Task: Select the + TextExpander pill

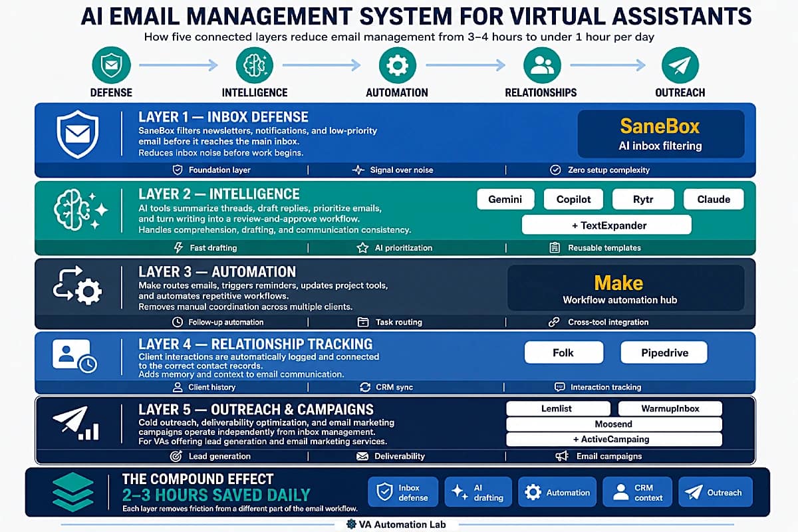Action: point(606,225)
